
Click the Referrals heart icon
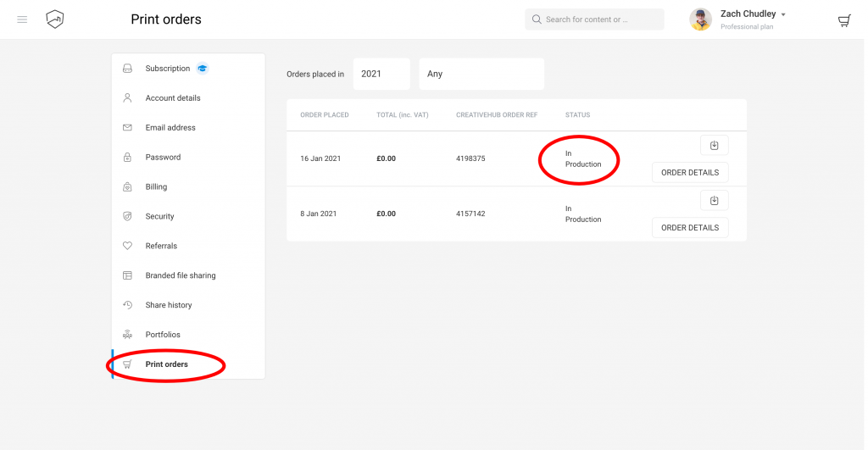(x=127, y=246)
